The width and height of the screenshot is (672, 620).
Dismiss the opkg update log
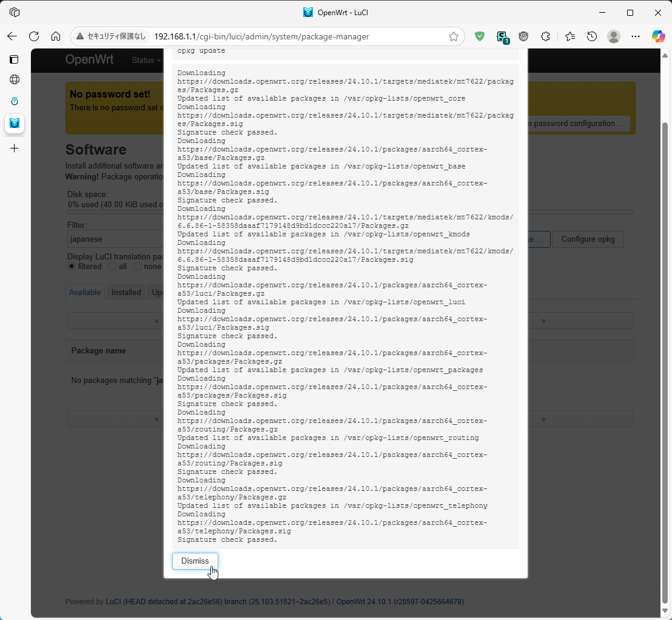(195, 561)
